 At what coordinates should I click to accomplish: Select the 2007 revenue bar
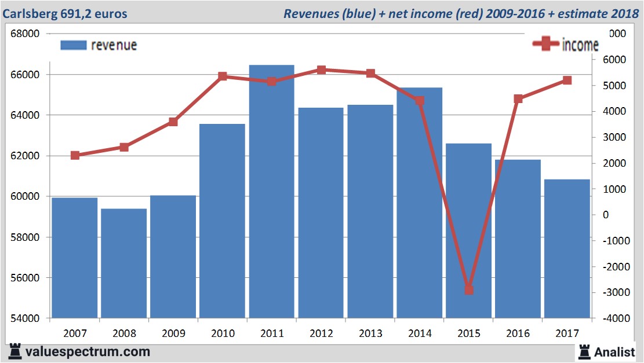75,258
